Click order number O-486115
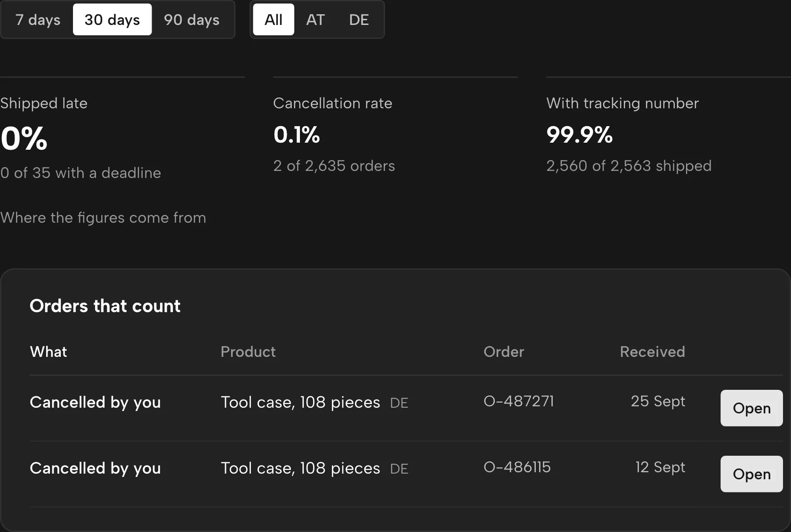Viewport: 791px width, 532px height. click(x=517, y=467)
